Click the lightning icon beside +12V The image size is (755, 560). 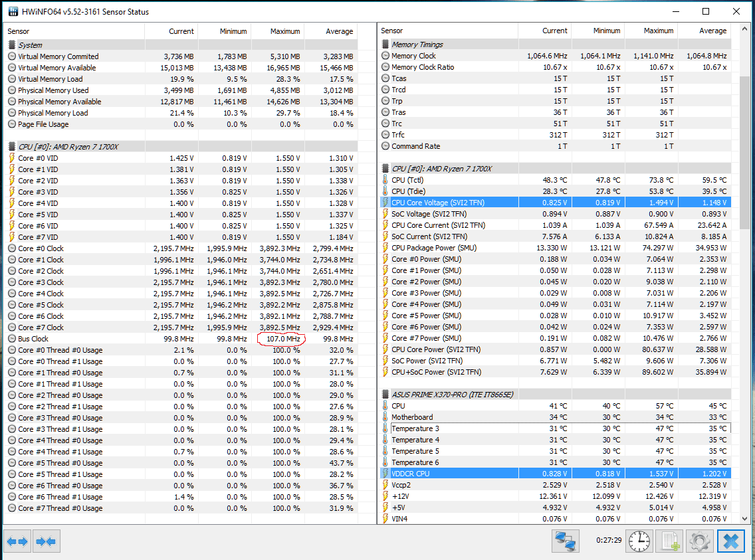[x=385, y=496]
